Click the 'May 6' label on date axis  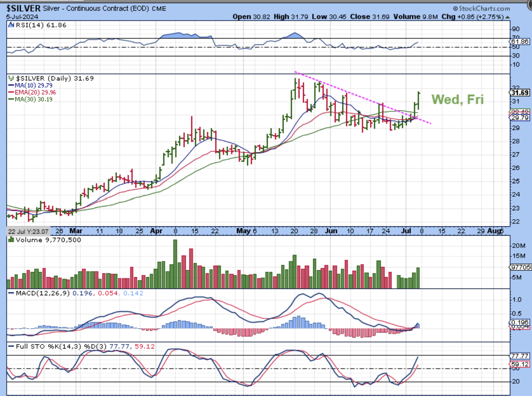[247, 231]
